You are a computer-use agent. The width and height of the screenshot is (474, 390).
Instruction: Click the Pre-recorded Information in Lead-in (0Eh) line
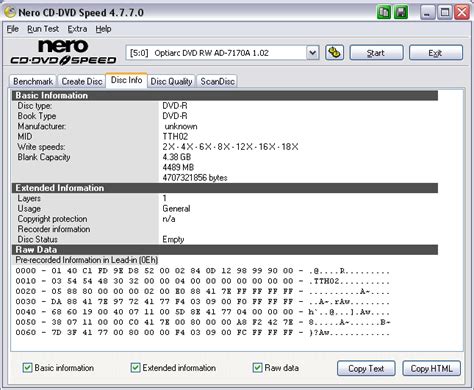point(87,260)
